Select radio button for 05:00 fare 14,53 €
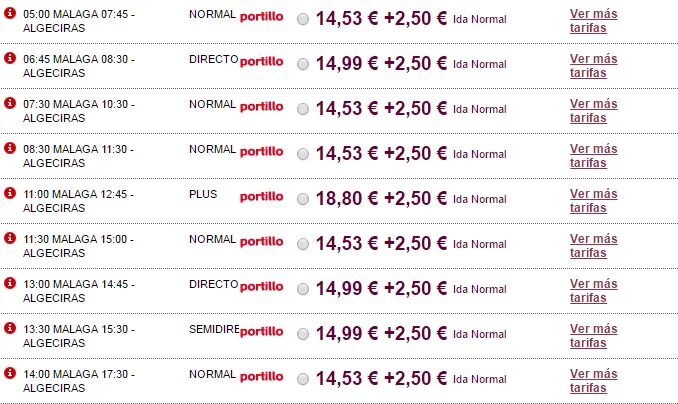Screen dimensions: 678x404 pos(303,19)
